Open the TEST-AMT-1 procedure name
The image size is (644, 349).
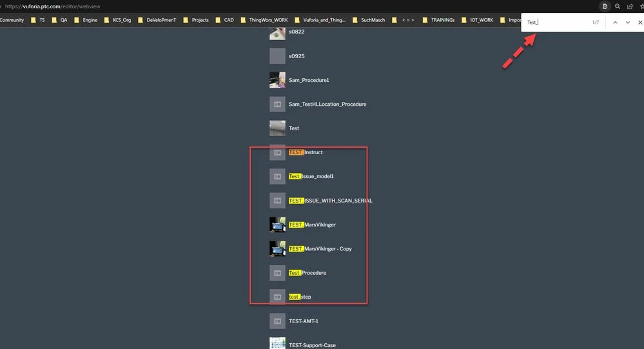[x=304, y=321]
